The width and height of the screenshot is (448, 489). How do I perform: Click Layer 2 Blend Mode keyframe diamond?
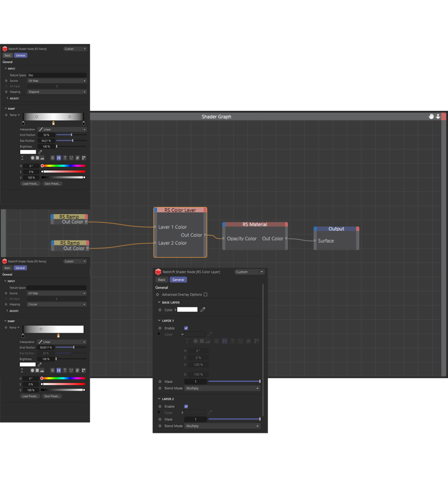tap(160, 426)
